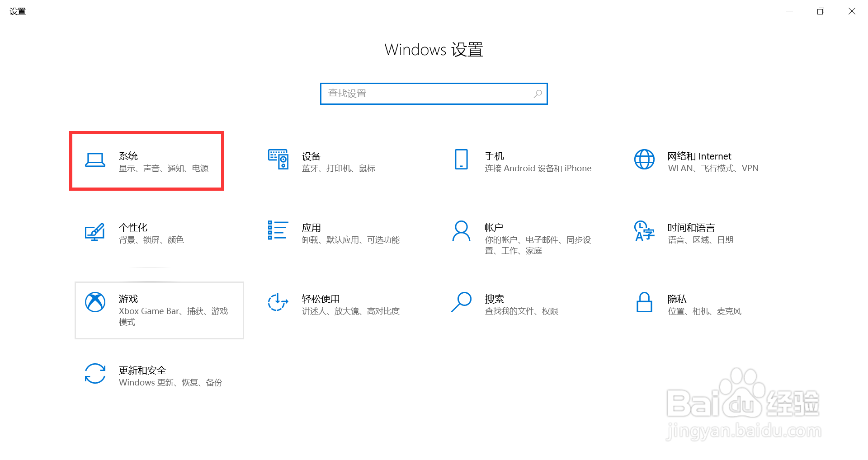Screen dimensions: 868x460
Task: Click the text 语音、区域、日期
Action: 701,239
